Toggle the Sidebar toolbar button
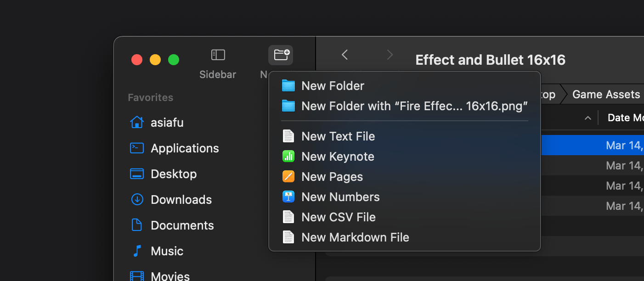This screenshot has width=644, height=281. [x=218, y=55]
